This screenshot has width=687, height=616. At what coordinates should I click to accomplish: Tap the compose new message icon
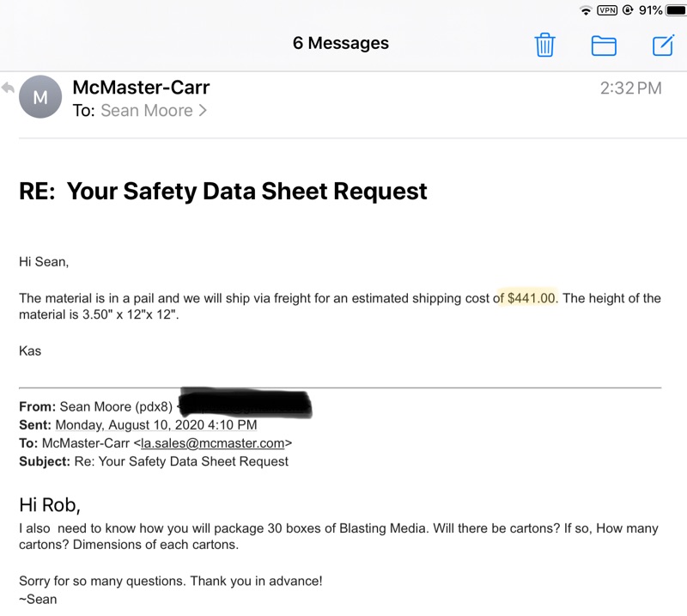[x=663, y=45]
